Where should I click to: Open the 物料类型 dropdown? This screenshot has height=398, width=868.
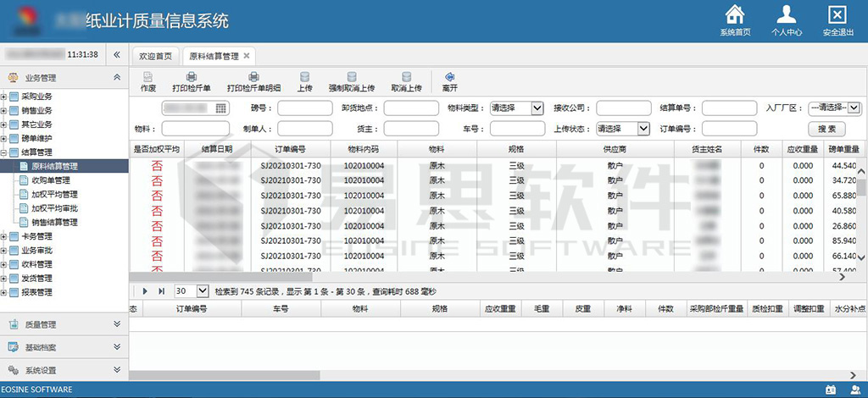tap(537, 108)
